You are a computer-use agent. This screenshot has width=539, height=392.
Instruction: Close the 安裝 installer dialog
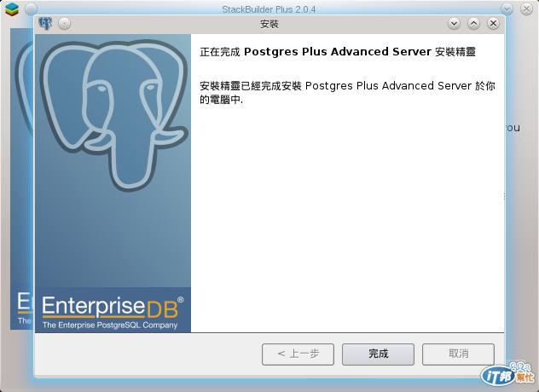click(493, 23)
